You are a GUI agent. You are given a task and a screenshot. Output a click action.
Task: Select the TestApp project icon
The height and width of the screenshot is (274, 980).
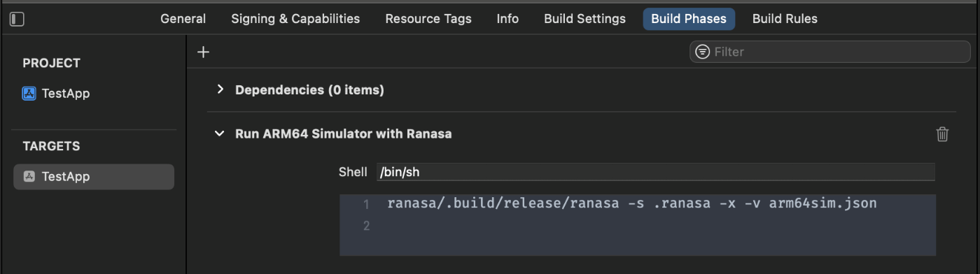(29, 94)
